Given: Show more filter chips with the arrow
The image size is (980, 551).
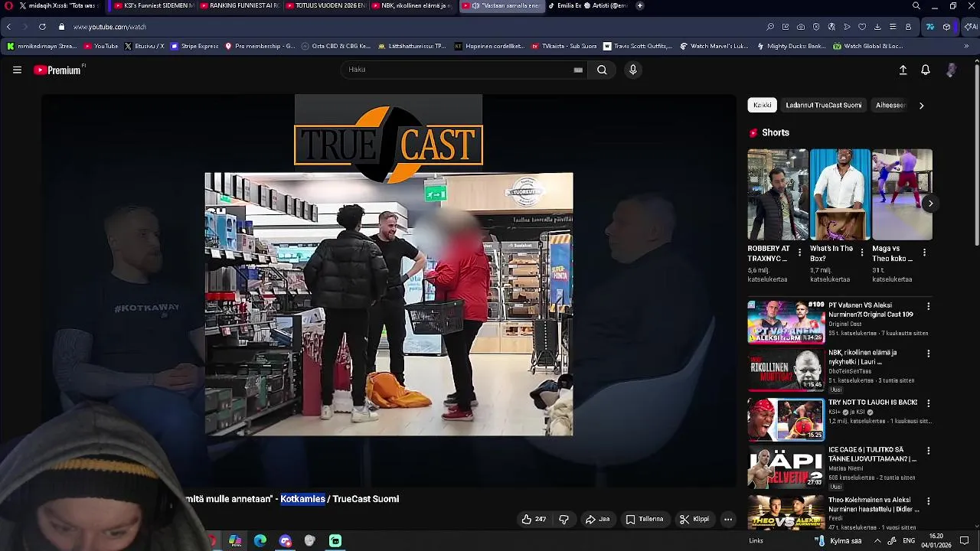Looking at the screenshot, I should (921, 106).
